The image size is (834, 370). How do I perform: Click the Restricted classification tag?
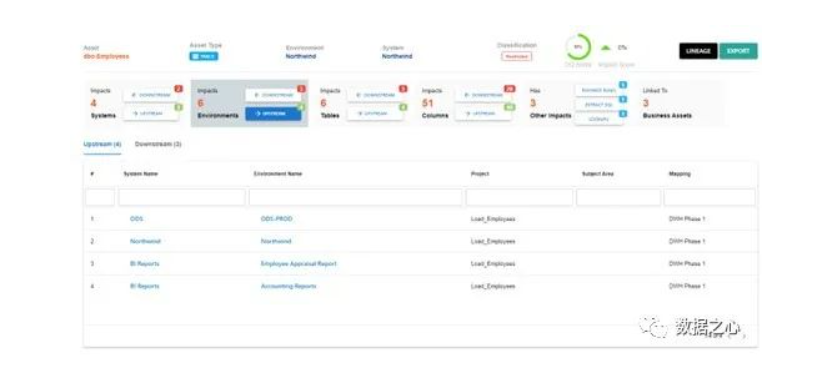516,56
